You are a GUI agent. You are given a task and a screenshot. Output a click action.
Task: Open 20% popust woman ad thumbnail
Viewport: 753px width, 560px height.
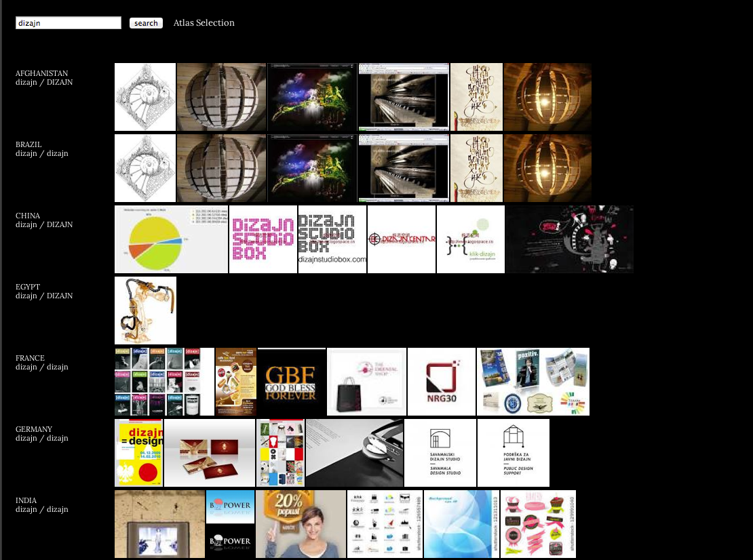click(x=301, y=524)
